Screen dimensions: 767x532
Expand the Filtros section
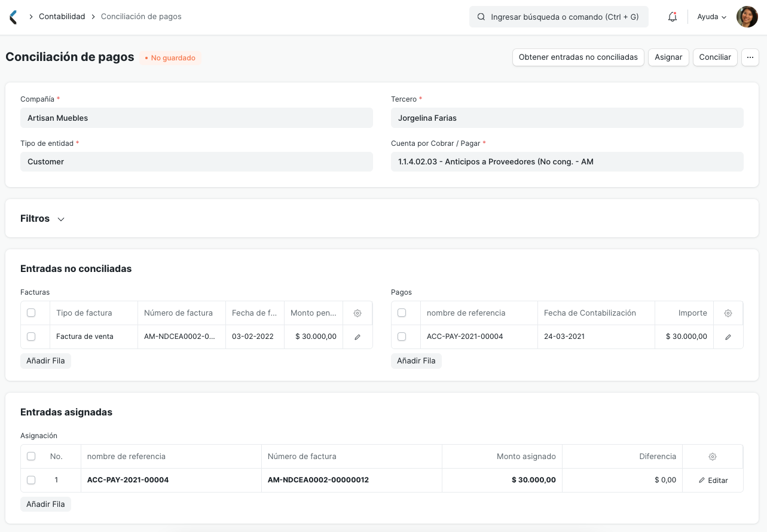tap(42, 219)
